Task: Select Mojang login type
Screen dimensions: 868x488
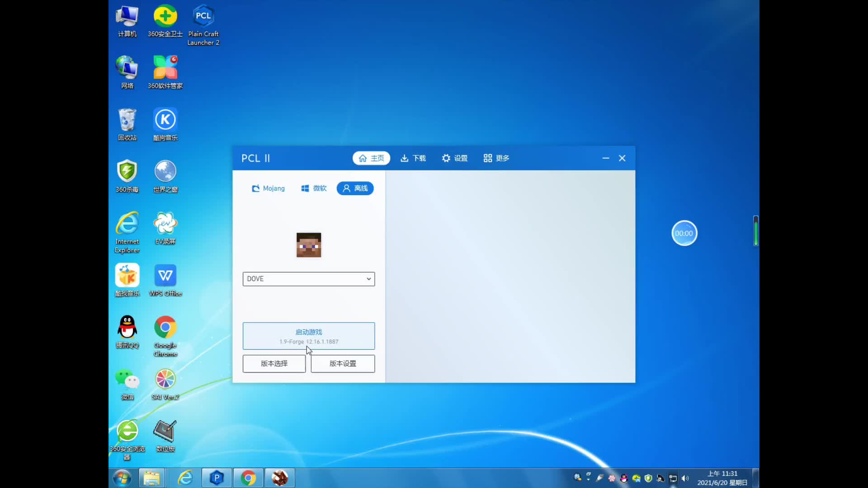Action: pyautogui.click(x=268, y=188)
